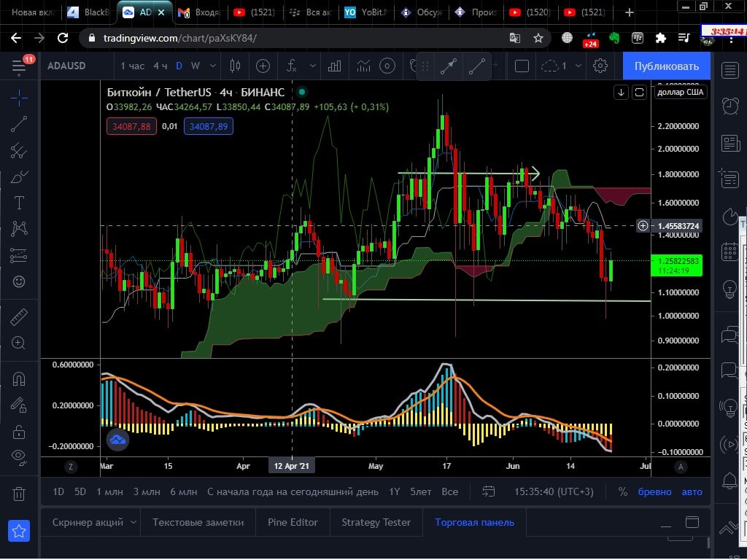747x560 pixels.
Task: Toggle log scale labeled бревно
Action: (654, 492)
